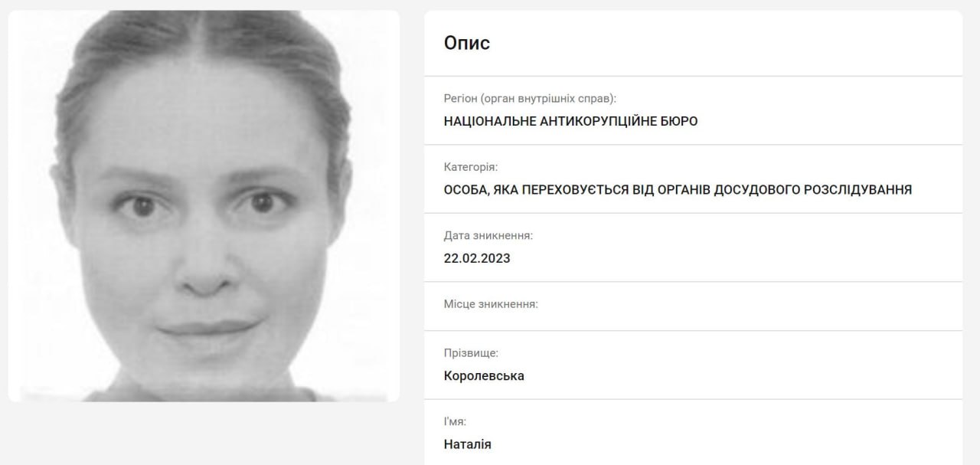This screenshot has height=465, width=980.
Task: Click the "Прізвище:" field label
Action: pos(471,353)
